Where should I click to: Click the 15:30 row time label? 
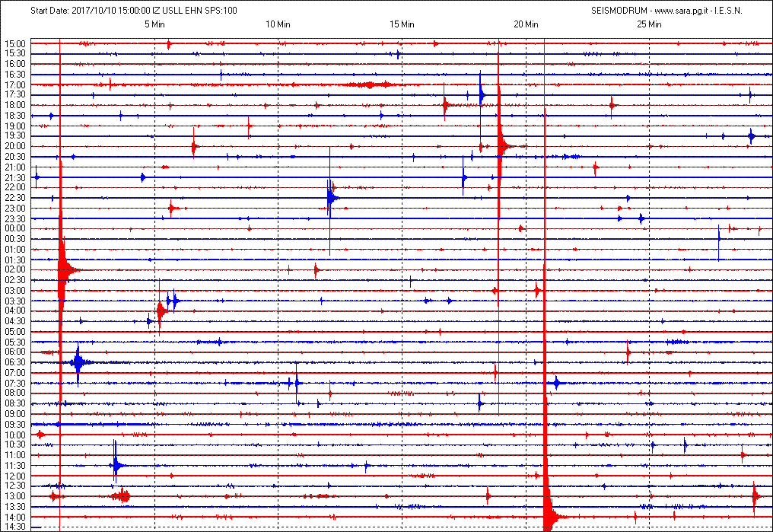15,54
